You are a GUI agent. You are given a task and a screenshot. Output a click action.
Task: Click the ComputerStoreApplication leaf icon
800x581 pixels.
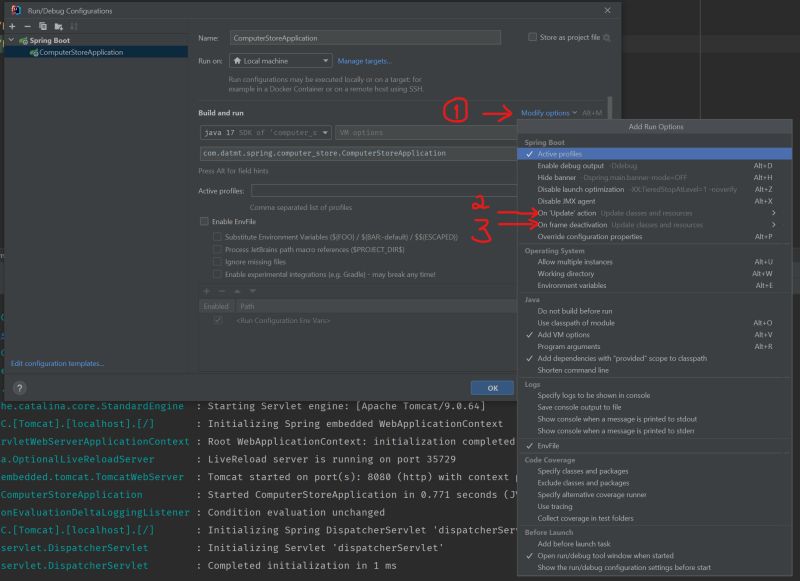coord(36,52)
